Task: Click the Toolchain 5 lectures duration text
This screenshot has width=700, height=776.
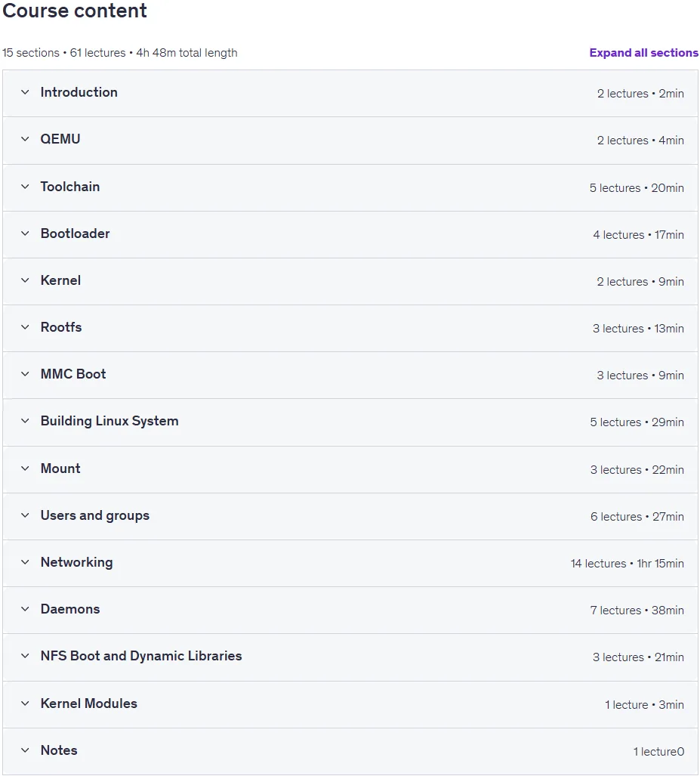Action: [x=637, y=188]
